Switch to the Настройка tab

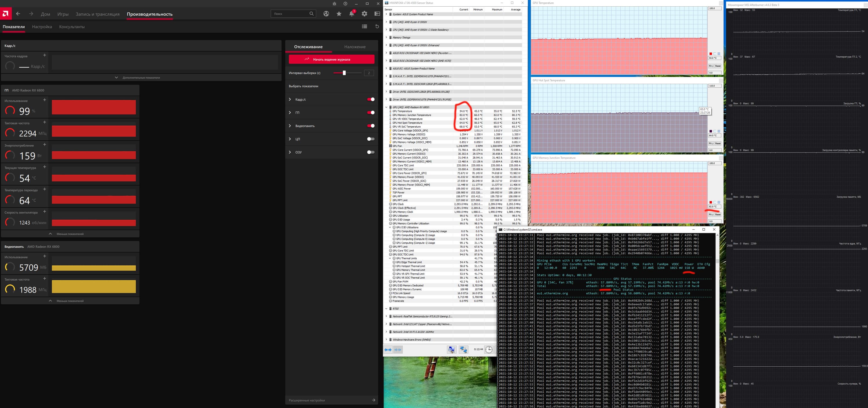point(42,27)
